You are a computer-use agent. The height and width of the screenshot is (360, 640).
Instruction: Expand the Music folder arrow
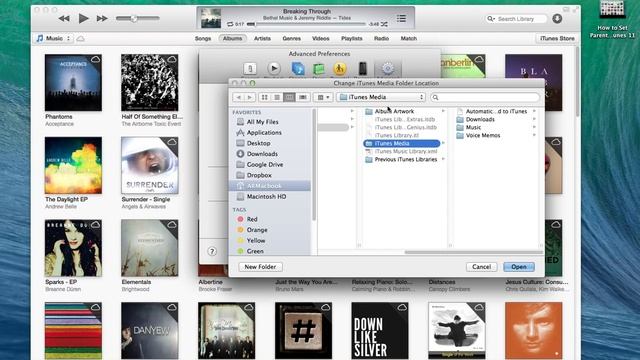coord(534,127)
